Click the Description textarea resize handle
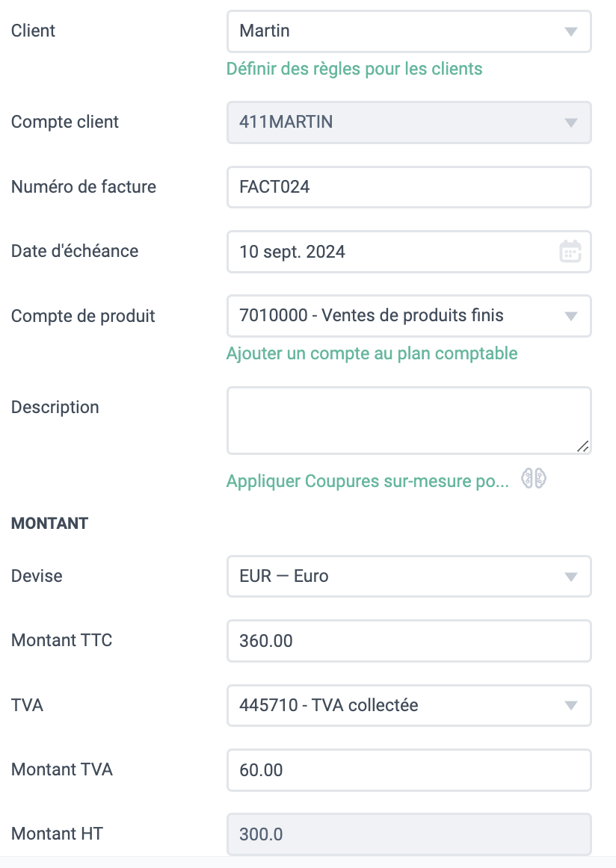Screen dimensions: 616x868 coord(583,446)
